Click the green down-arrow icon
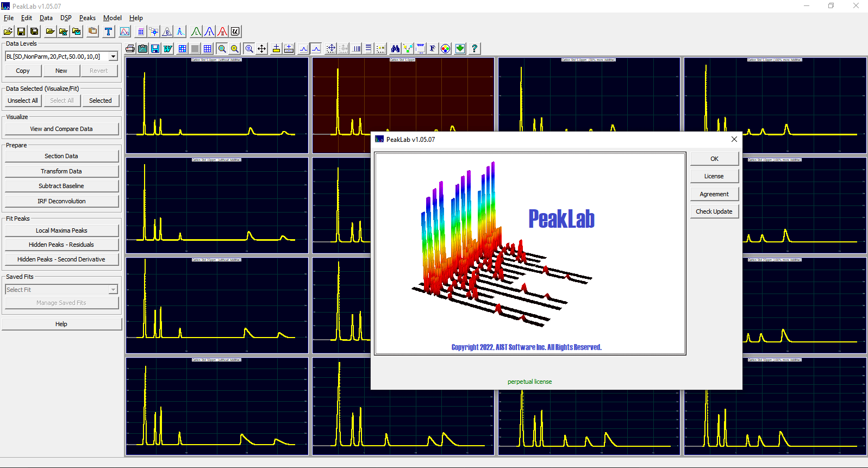 coord(460,49)
